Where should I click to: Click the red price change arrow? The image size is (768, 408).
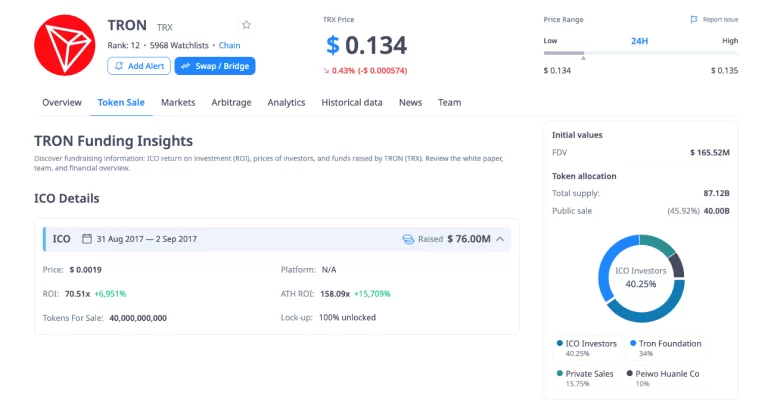[x=326, y=70]
